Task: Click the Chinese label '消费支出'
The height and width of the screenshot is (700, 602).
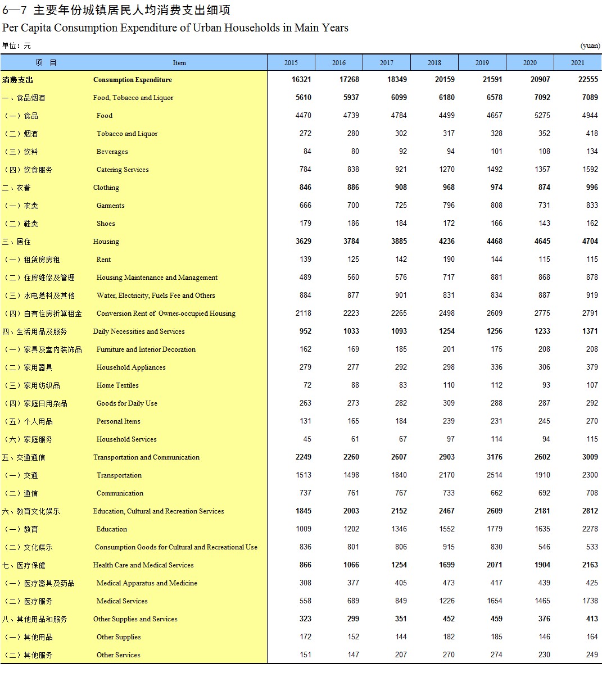Action: click(x=17, y=80)
